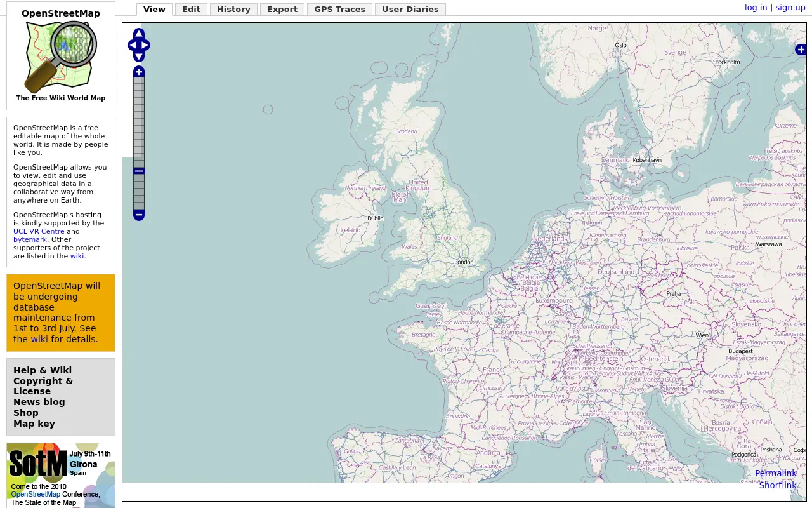This screenshot has width=812, height=508.
Task: Follow the bytemark link
Action: click(x=30, y=239)
